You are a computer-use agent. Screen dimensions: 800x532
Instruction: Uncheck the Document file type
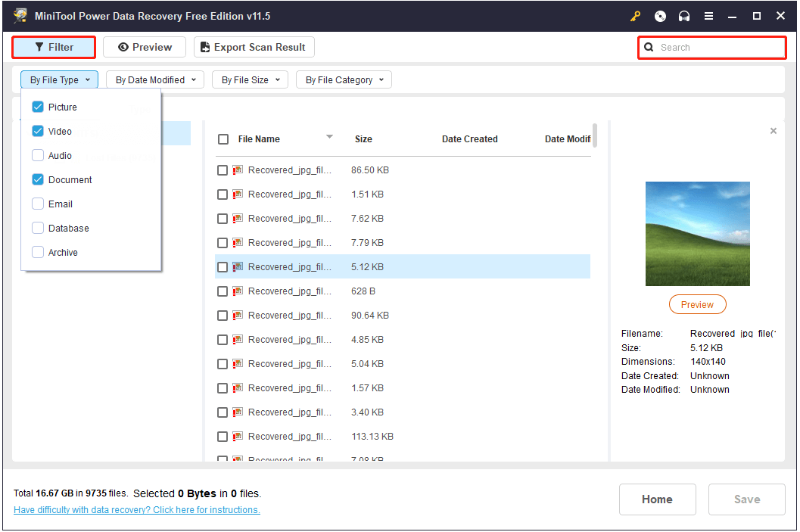tap(38, 179)
